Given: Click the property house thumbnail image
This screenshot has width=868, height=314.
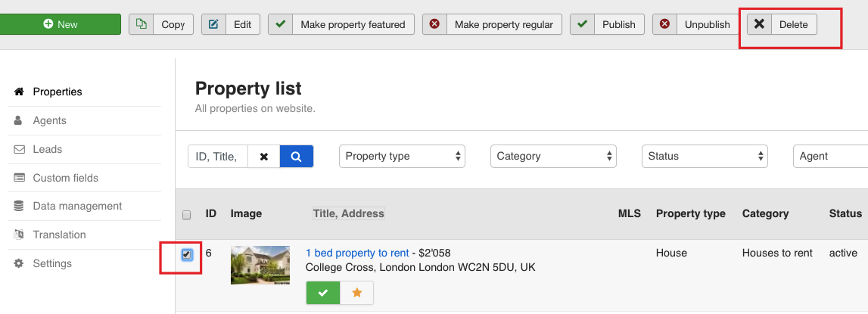Looking at the screenshot, I should (260, 265).
